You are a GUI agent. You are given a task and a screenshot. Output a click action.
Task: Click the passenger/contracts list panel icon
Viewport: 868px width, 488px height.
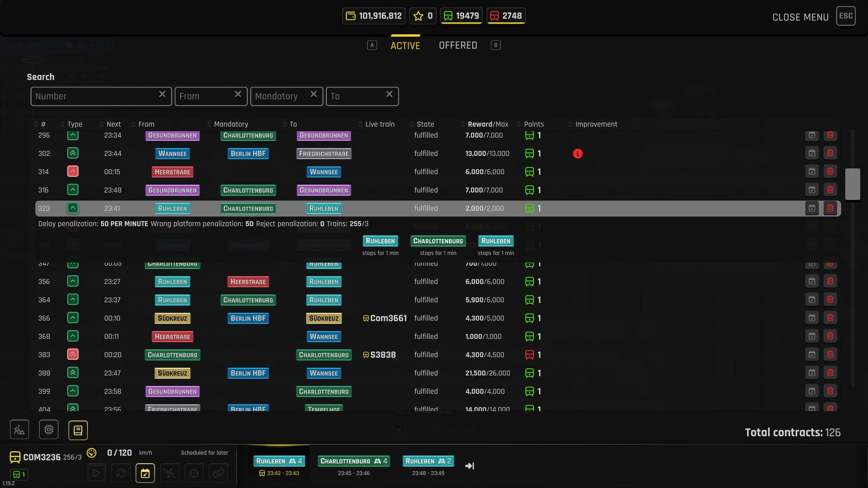coord(77,430)
